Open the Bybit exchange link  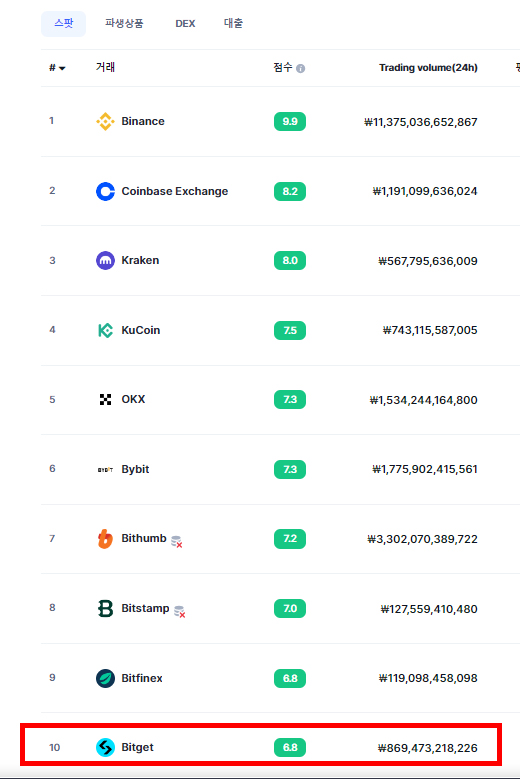tap(135, 469)
